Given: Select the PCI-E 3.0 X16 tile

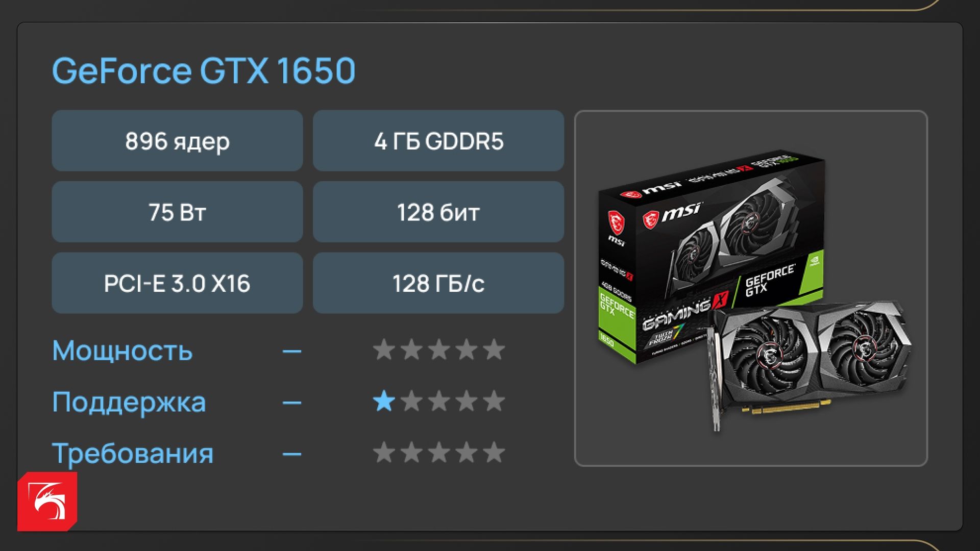Looking at the screenshot, I should pyautogui.click(x=177, y=283).
